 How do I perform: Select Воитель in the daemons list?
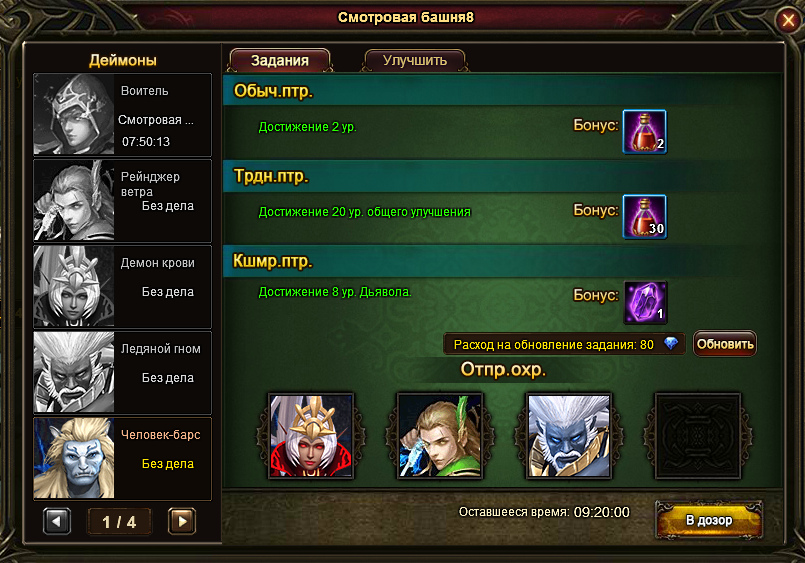pos(122,114)
